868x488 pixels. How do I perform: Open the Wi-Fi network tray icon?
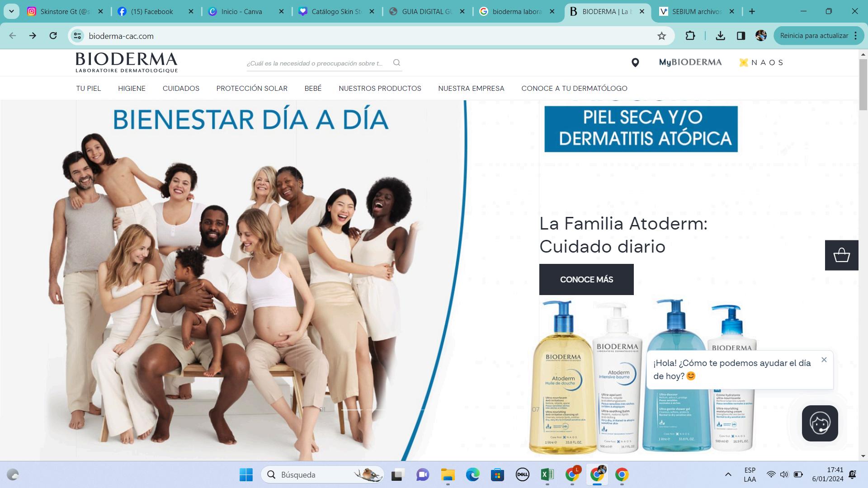pyautogui.click(x=771, y=474)
